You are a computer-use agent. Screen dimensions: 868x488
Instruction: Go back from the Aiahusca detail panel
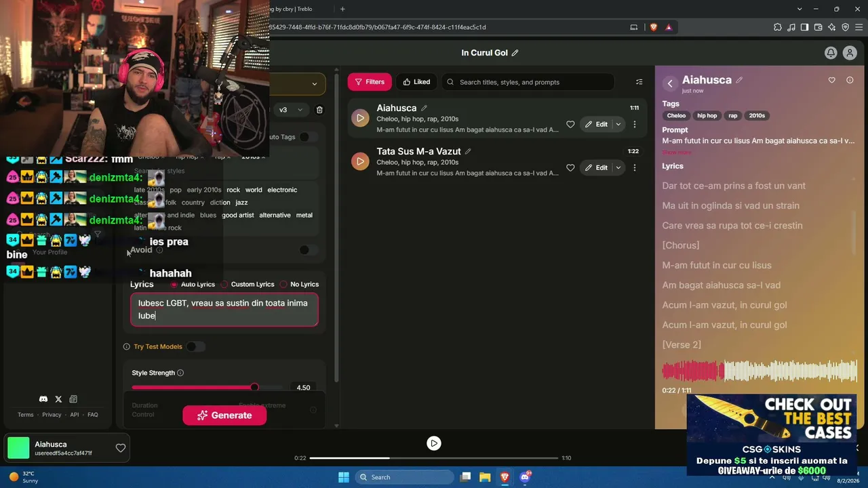pos(670,83)
